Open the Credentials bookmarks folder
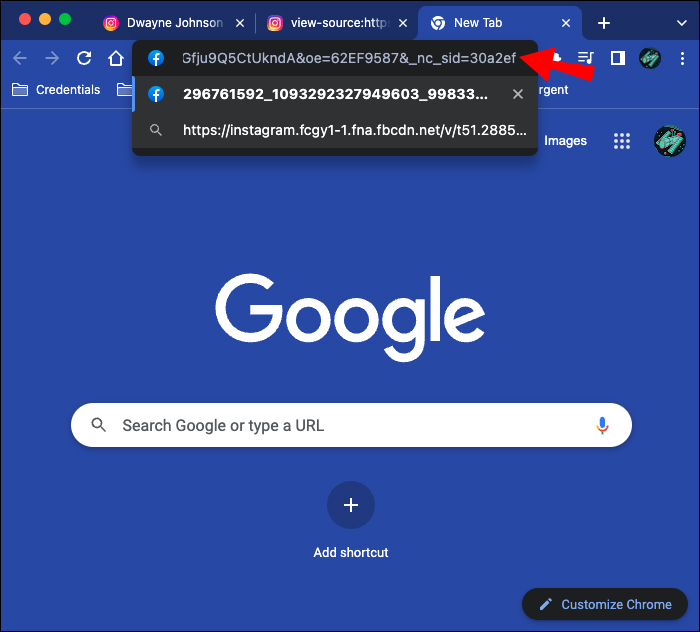This screenshot has height=632, width=700. 56,90
